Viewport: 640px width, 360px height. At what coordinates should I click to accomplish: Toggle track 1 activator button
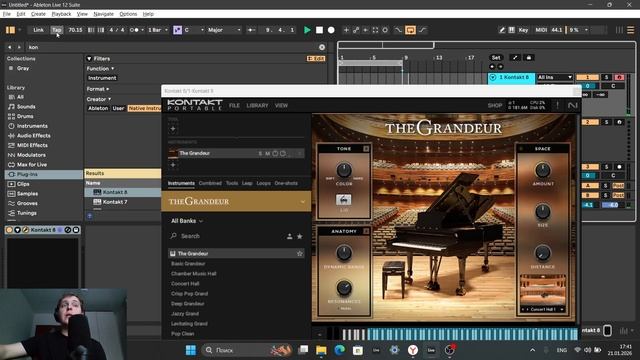point(587,77)
